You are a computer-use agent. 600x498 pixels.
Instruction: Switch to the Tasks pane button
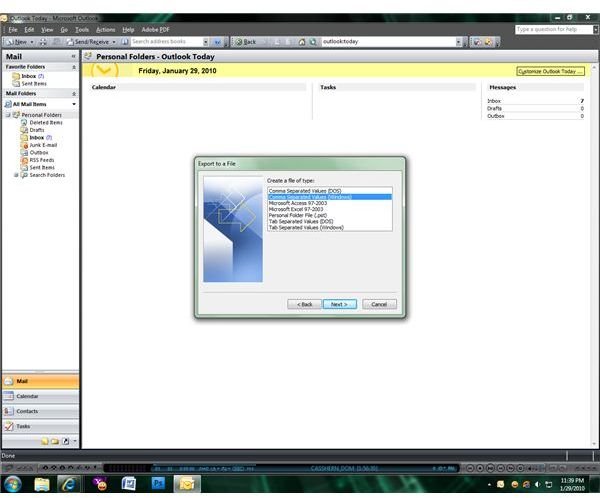[41, 426]
